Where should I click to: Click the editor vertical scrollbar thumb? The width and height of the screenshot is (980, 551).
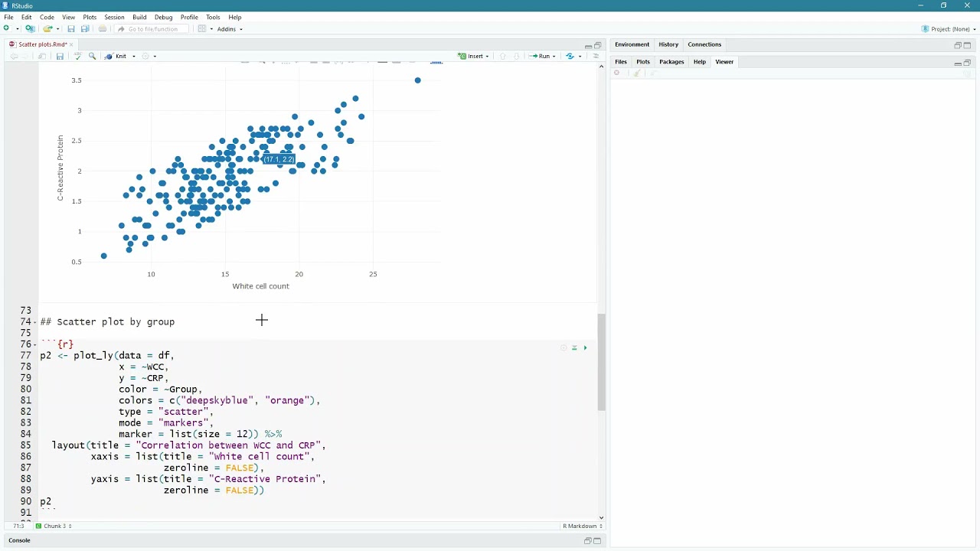coord(602,362)
